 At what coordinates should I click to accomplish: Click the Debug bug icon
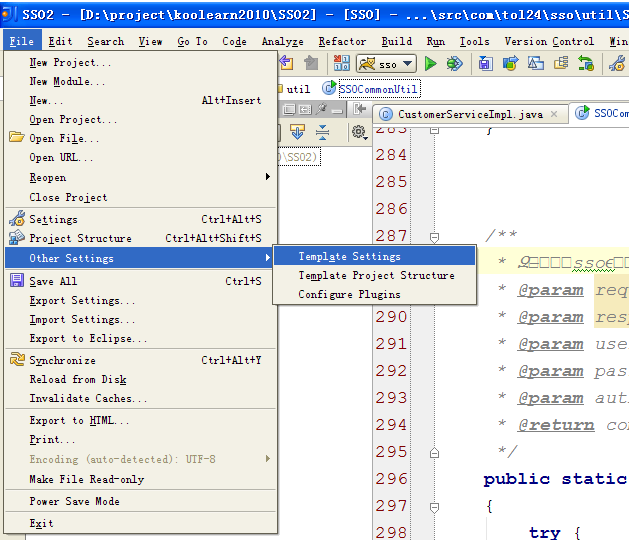click(455, 64)
